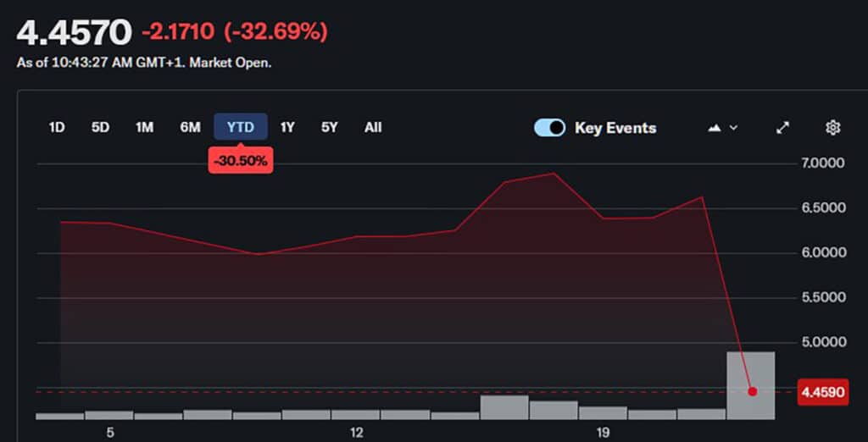Click the Key Events label
The width and height of the screenshot is (868, 442).
pyautogui.click(x=615, y=128)
